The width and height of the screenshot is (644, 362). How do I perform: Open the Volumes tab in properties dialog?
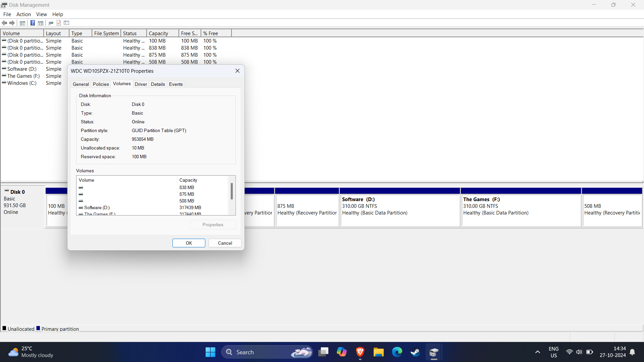coord(121,84)
